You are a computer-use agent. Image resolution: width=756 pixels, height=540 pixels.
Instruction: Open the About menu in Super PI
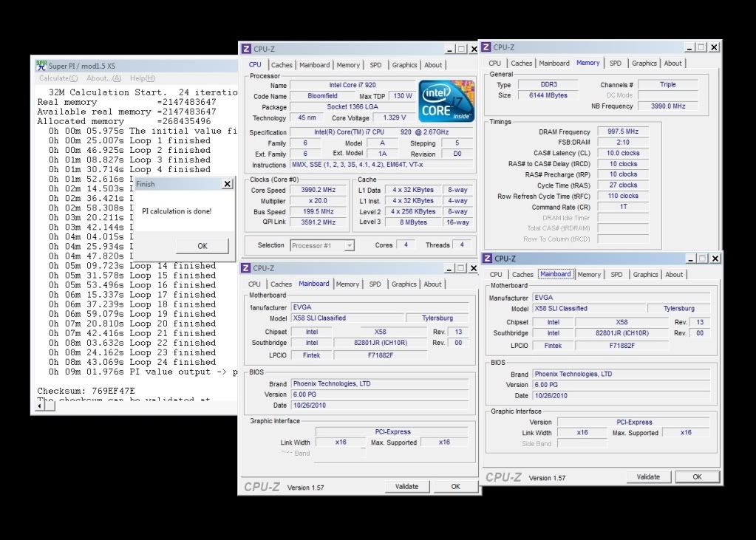pos(103,78)
